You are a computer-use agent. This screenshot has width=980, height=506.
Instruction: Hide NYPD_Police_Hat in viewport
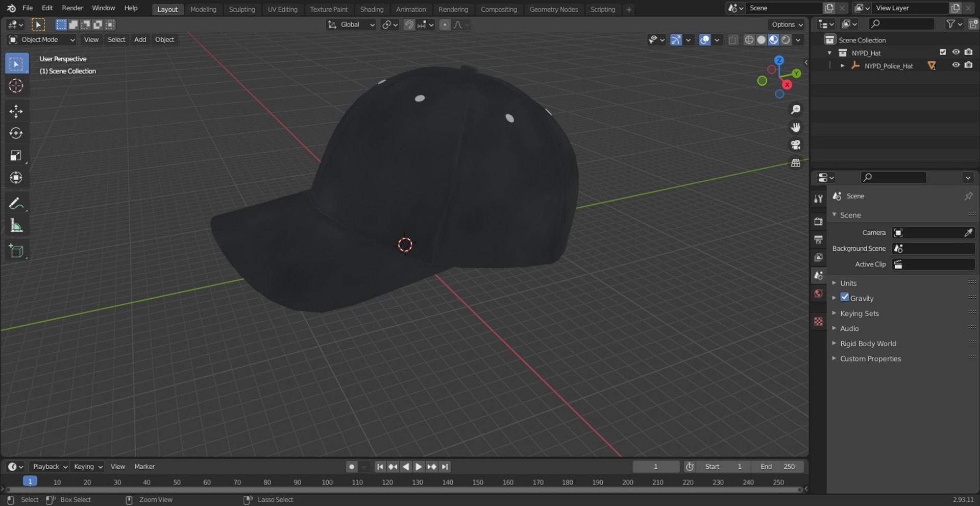coord(955,65)
